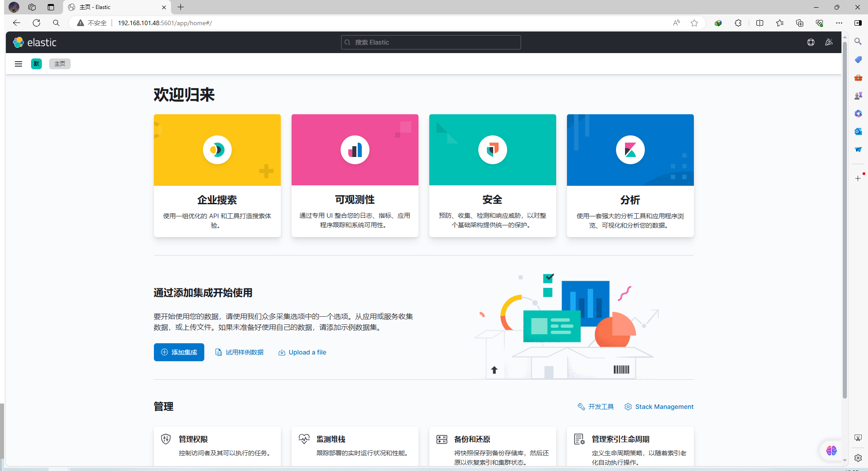Close the 主页 - Elastic tab

(x=164, y=7)
